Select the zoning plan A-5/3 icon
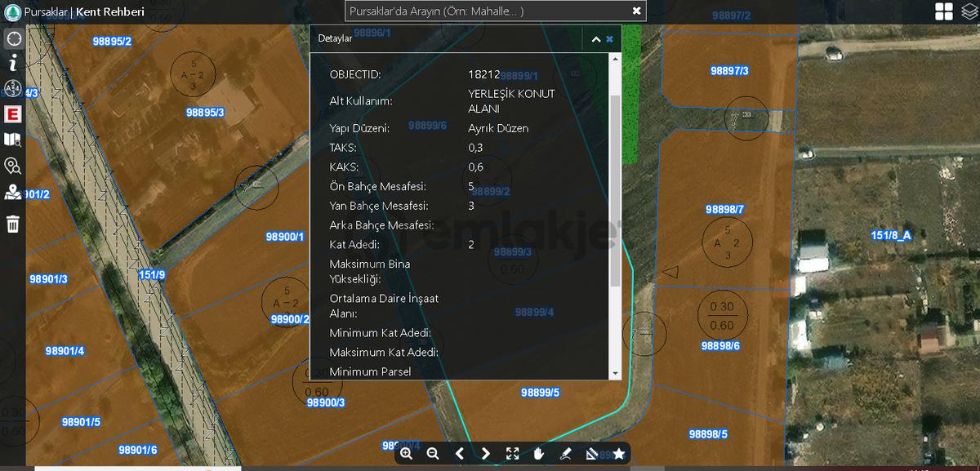Screen dimensions: 980x471 coord(13,88)
